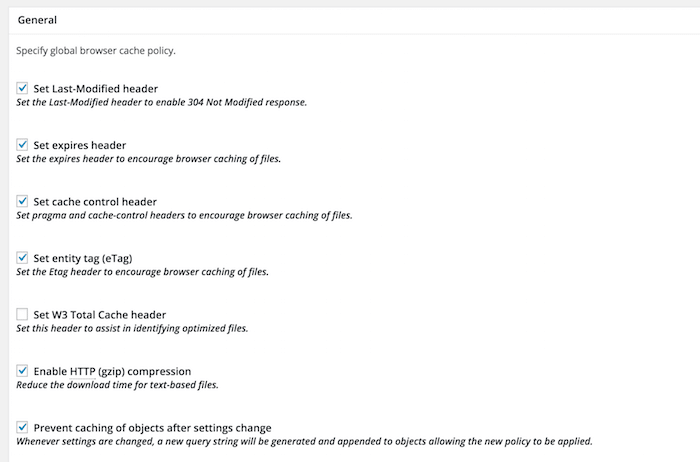Click the "Enable HTTP (gzip) compression" label text

click(x=112, y=371)
